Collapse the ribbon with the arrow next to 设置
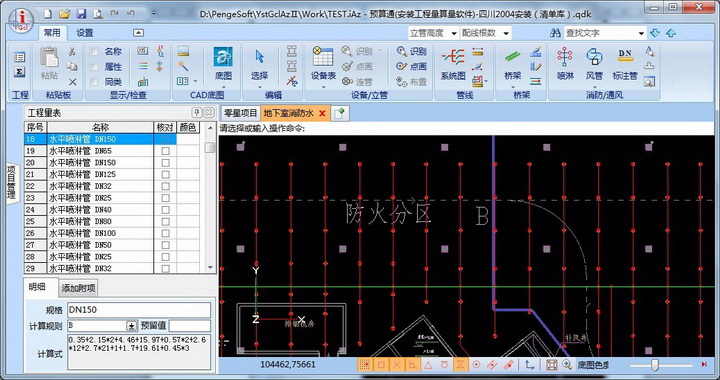This screenshot has height=380, width=720. [138, 33]
